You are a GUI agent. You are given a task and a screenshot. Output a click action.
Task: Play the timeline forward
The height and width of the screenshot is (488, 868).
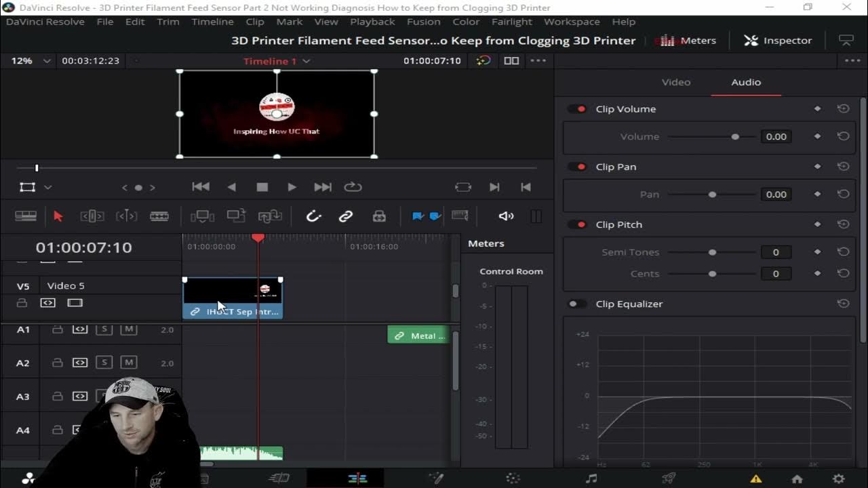pyautogui.click(x=292, y=187)
